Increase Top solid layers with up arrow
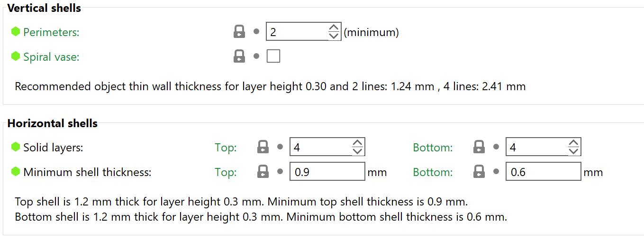 click(358, 143)
